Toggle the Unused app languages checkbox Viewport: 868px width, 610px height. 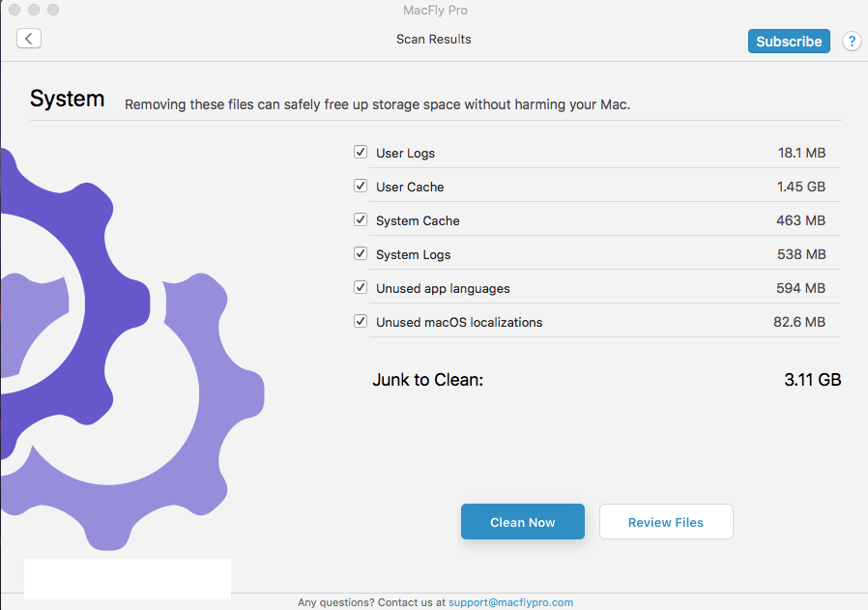[x=361, y=287]
